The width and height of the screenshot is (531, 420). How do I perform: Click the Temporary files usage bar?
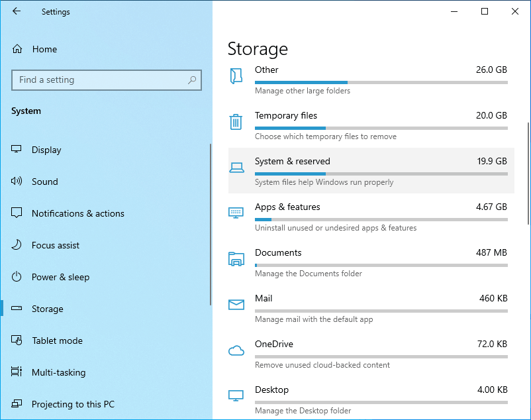coord(381,128)
